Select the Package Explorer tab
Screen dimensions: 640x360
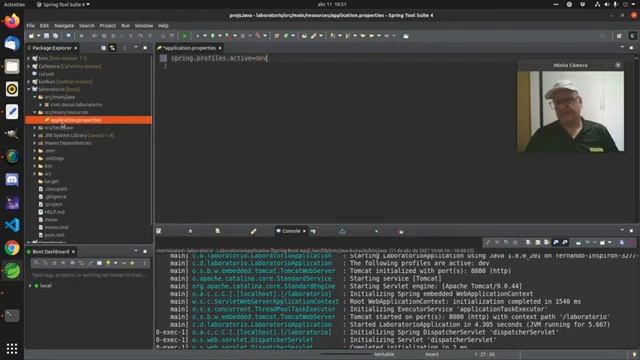pyautogui.click(x=51, y=48)
